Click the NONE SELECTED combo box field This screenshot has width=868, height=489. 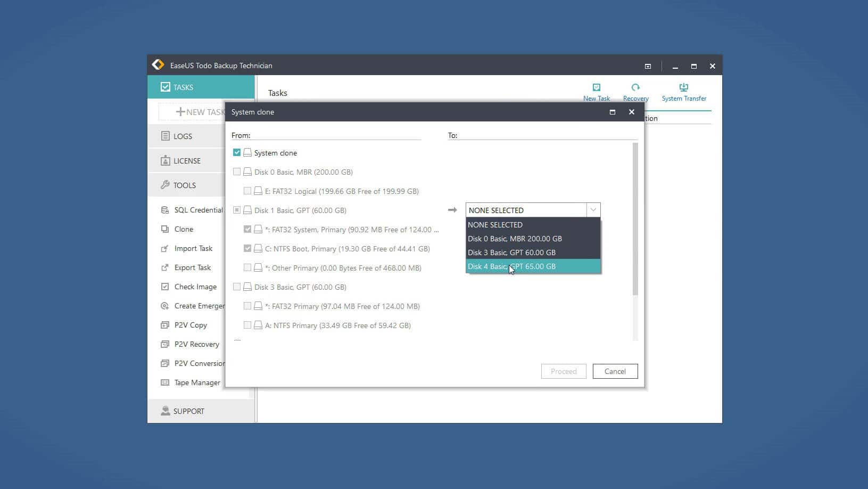533,210
